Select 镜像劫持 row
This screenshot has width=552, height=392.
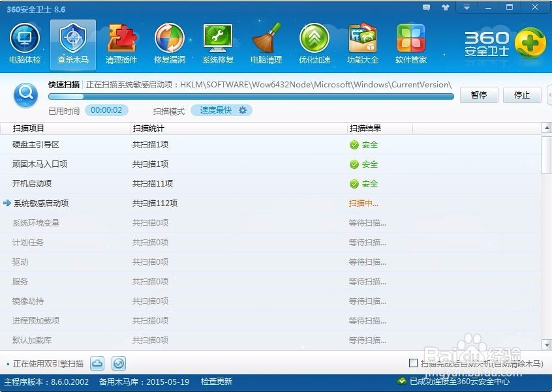pyautogui.click(x=271, y=301)
